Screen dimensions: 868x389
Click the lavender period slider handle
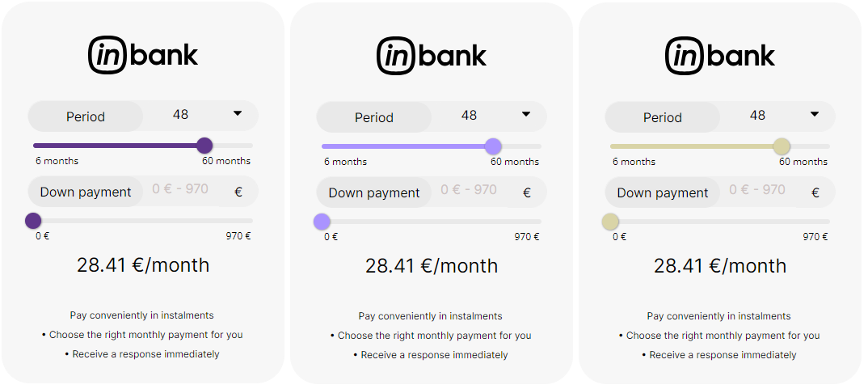click(493, 146)
